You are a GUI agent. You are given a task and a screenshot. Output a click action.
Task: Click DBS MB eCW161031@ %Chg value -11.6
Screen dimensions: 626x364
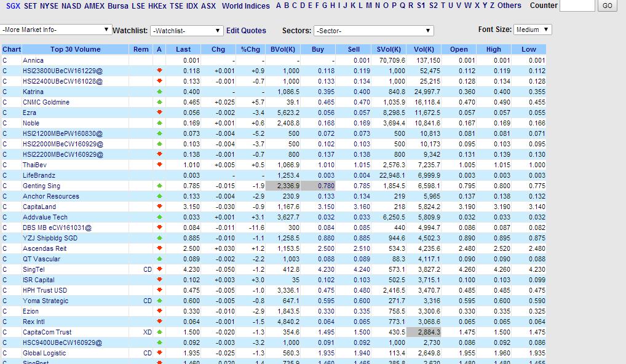256,228
